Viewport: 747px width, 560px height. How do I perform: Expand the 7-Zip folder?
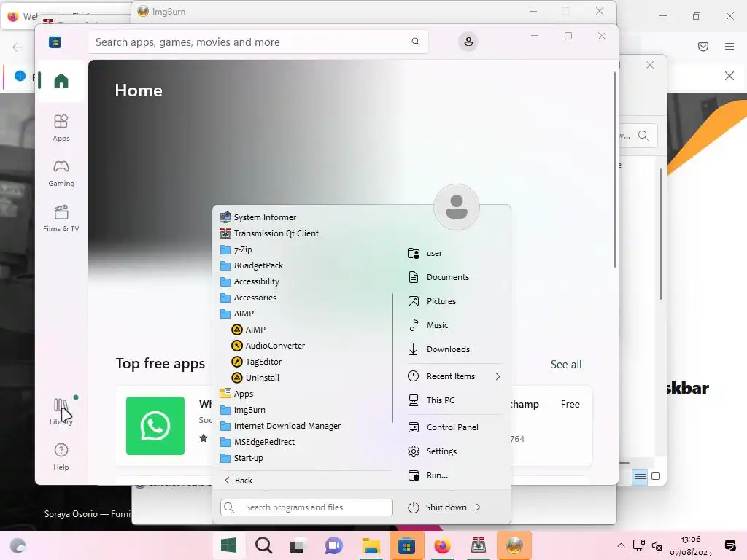[x=236, y=249]
